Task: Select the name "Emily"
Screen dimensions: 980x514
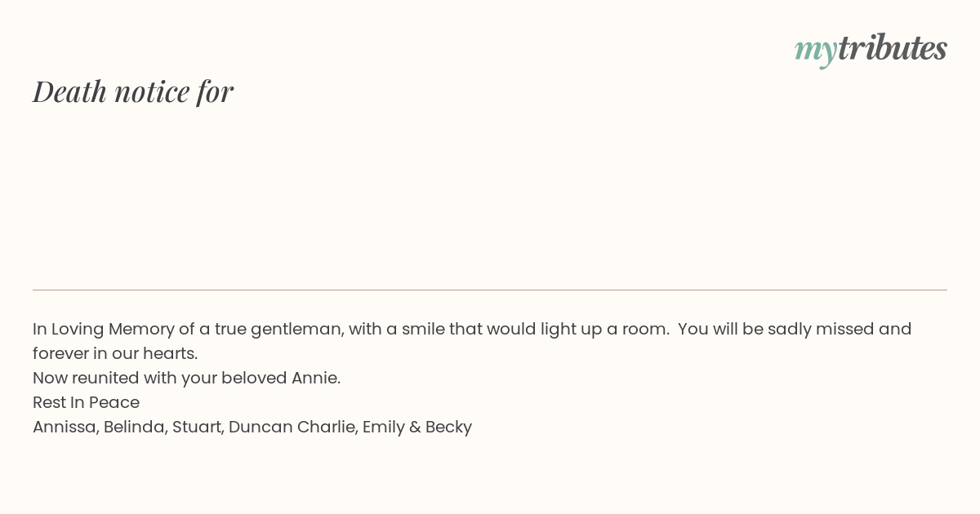Action: pyautogui.click(x=384, y=427)
